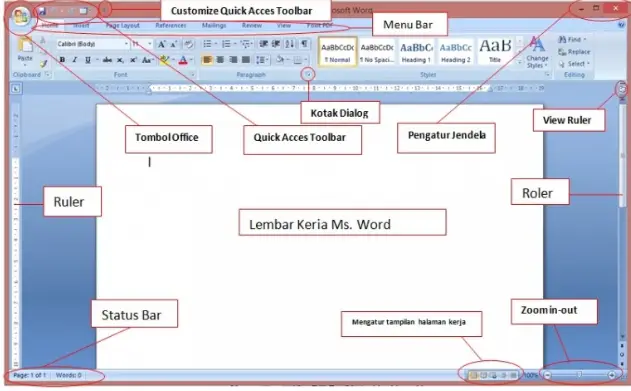631x391 pixels.
Task: Switch to the Page Layout tab
Action: [123, 25]
